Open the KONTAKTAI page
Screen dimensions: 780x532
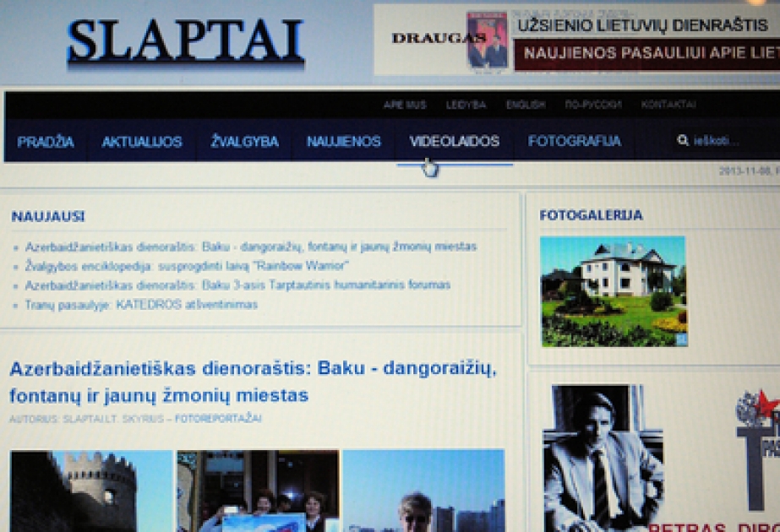pyautogui.click(x=668, y=105)
